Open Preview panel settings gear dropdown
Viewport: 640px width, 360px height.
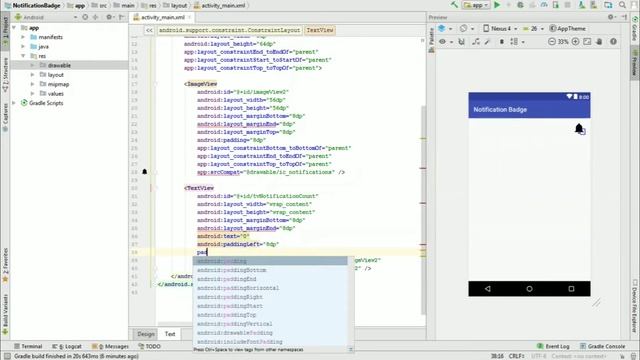(611, 17)
